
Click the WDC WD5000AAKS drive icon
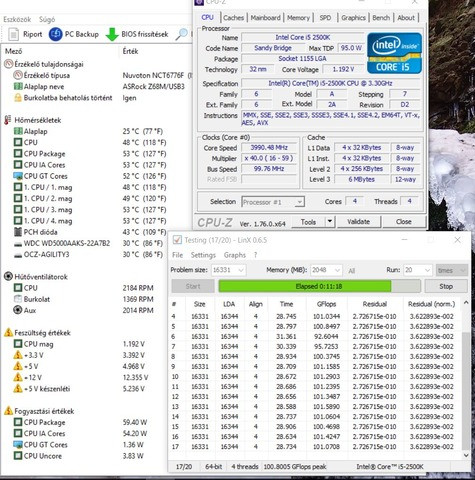tap(18, 244)
